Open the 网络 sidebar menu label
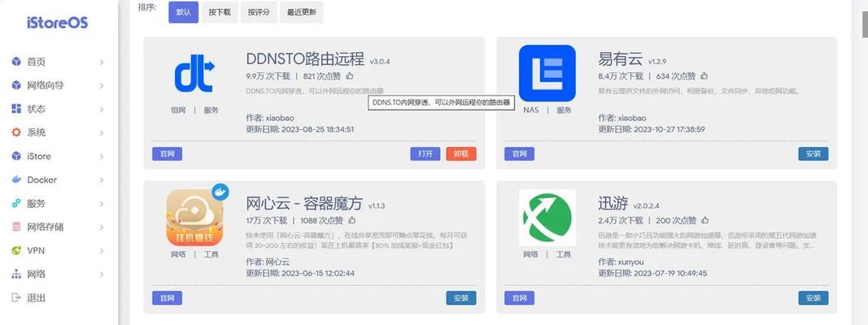 37,274
